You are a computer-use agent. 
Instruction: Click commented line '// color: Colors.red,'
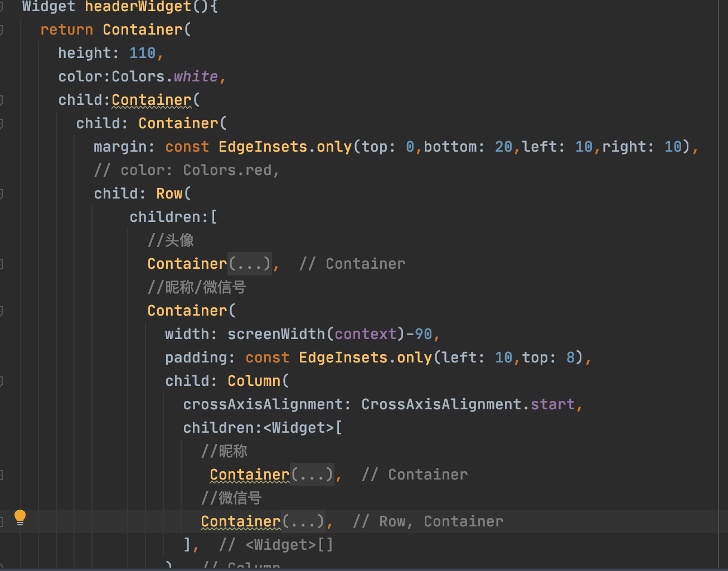coord(187,170)
